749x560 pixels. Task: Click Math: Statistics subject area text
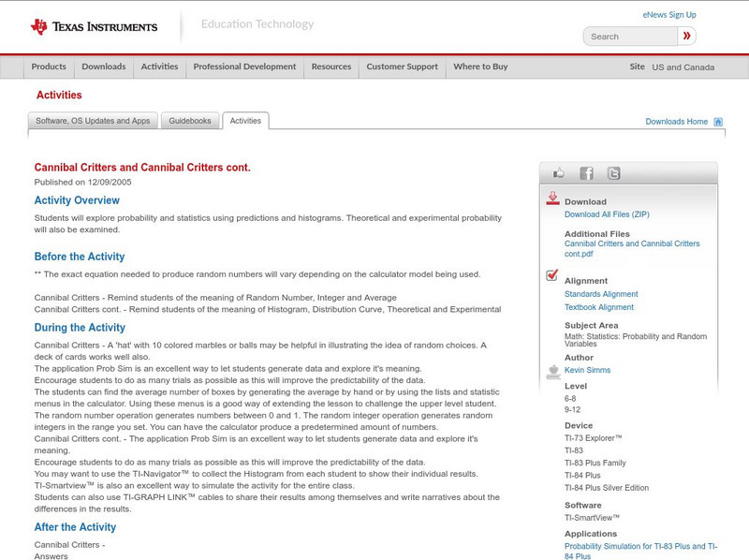[636, 340]
